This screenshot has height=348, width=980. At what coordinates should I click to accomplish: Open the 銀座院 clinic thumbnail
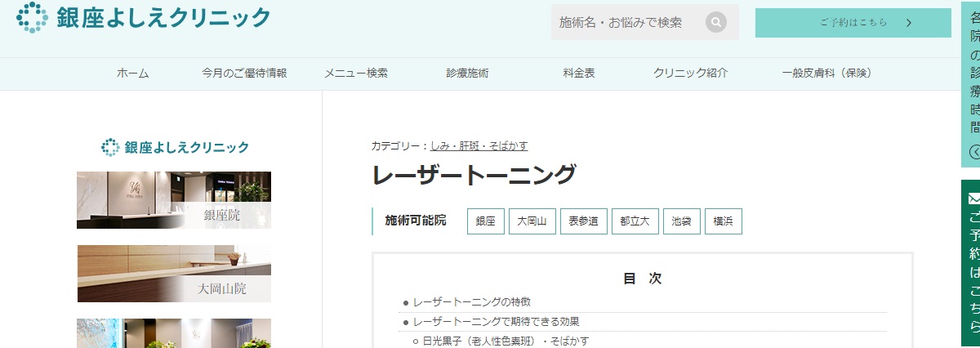pyautogui.click(x=174, y=200)
